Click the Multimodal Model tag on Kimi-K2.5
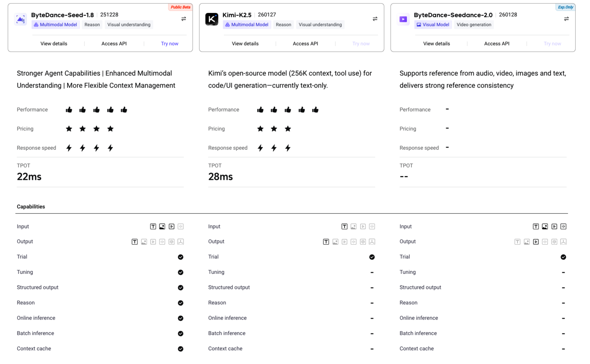The height and width of the screenshot is (364, 590). [x=247, y=25]
